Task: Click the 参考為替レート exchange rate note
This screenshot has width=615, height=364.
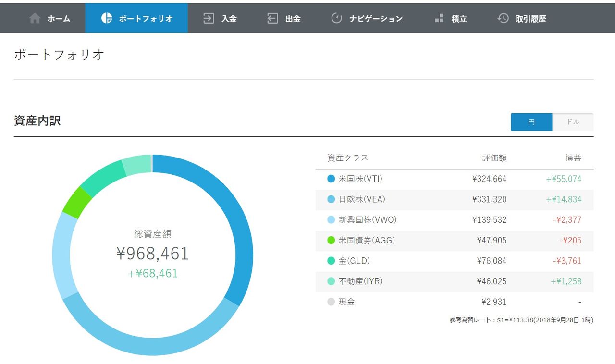Action: tap(521, 320)
